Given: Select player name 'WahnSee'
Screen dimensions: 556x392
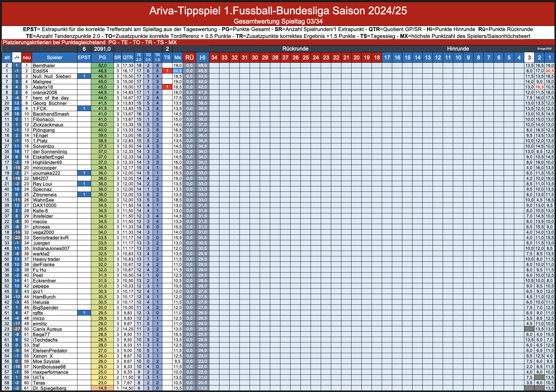Looking at the screenshot, I should pyautogui.click(x=44, y=200).
